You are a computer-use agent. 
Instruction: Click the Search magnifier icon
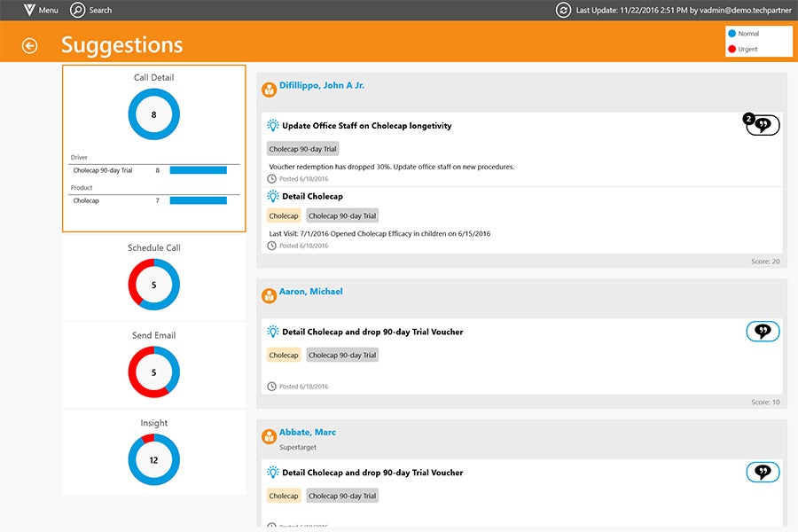click(x=78, y=10)
